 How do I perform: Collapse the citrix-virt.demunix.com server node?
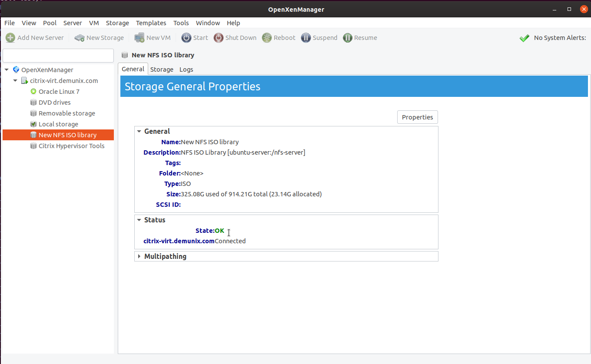pyautogui.click(x=15, y=81)
